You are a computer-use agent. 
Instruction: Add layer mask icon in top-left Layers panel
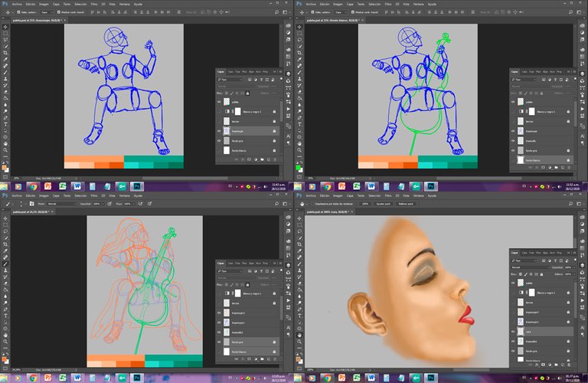[249, 159]
